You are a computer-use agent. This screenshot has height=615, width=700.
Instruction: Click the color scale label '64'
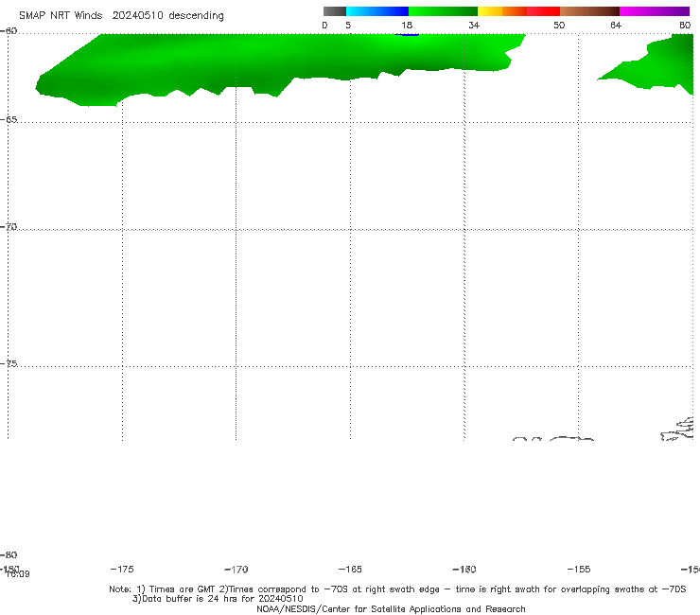click(616, 25)
